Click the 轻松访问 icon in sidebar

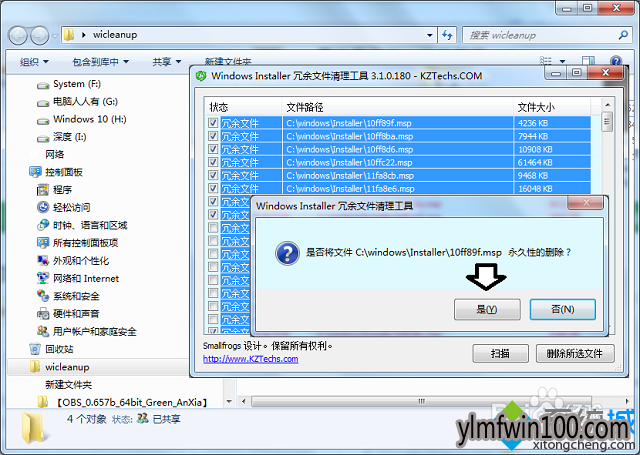click(43, 207)
